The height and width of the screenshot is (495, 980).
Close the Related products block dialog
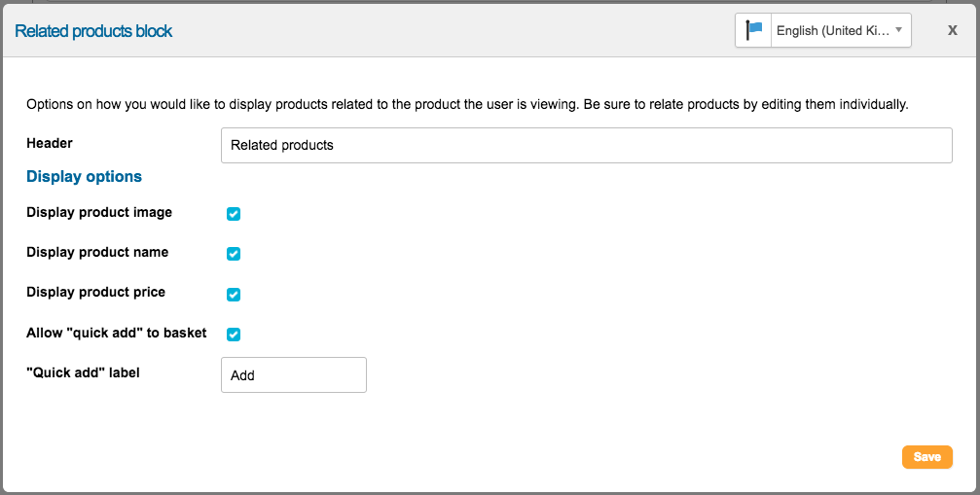(953, 30)
